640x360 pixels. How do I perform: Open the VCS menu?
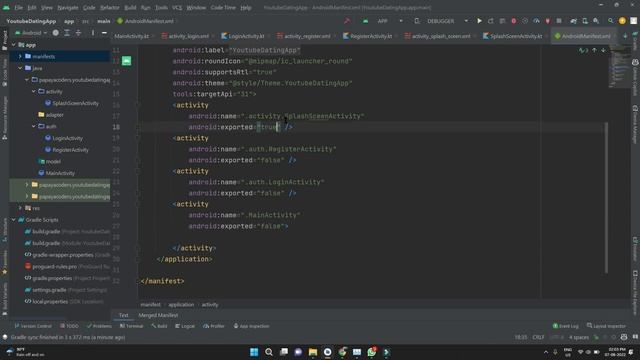(177, 7)
